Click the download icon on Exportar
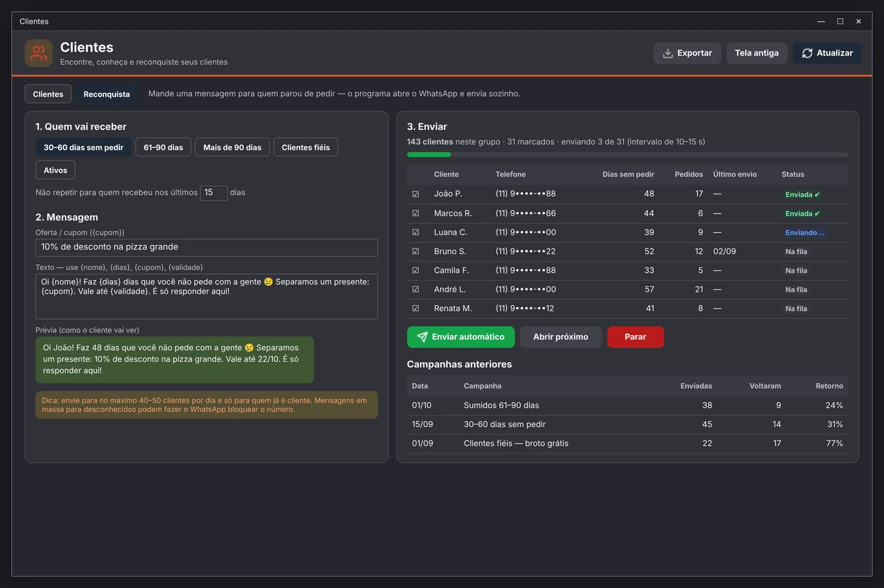Image resolution: width=884 pixels, height=588 pixels. [667, 53]
